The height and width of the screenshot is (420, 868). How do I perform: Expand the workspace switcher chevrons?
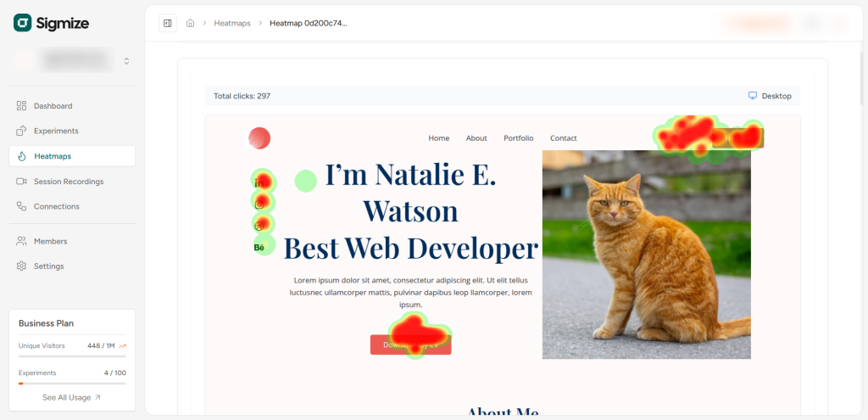point(127,61)
